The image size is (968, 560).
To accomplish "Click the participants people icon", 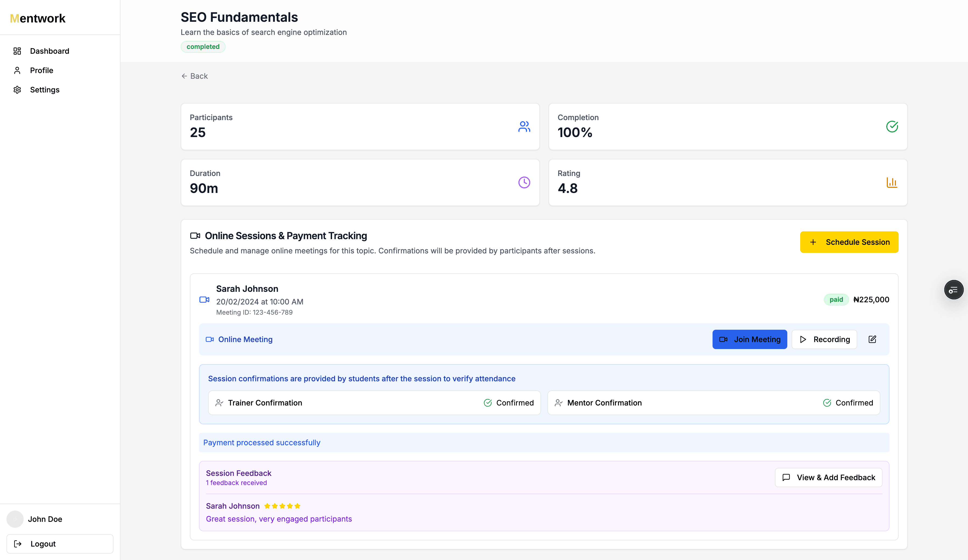I will pos(524,127).
